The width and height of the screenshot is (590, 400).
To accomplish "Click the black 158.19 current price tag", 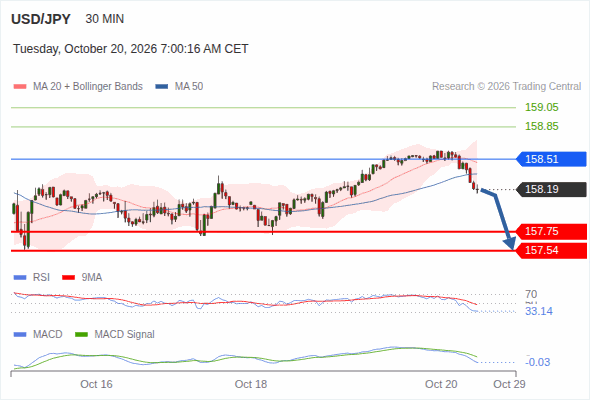I will pos(551,189).
